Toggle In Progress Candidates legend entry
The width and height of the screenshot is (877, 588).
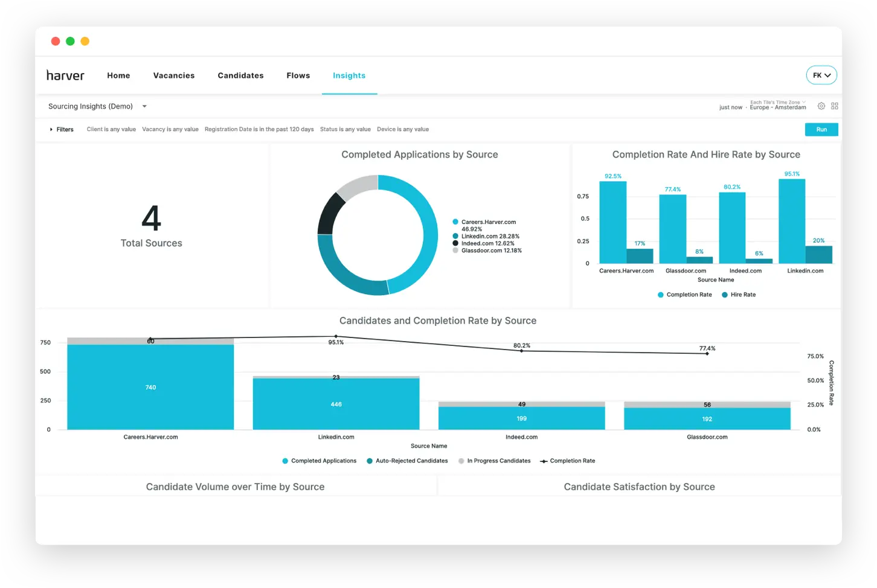(495, 461)
